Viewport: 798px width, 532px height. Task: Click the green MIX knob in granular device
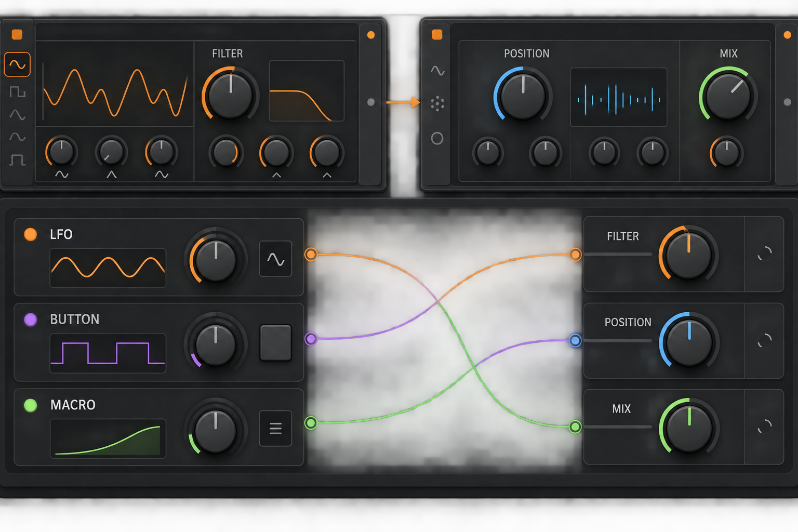click(728, 95)
